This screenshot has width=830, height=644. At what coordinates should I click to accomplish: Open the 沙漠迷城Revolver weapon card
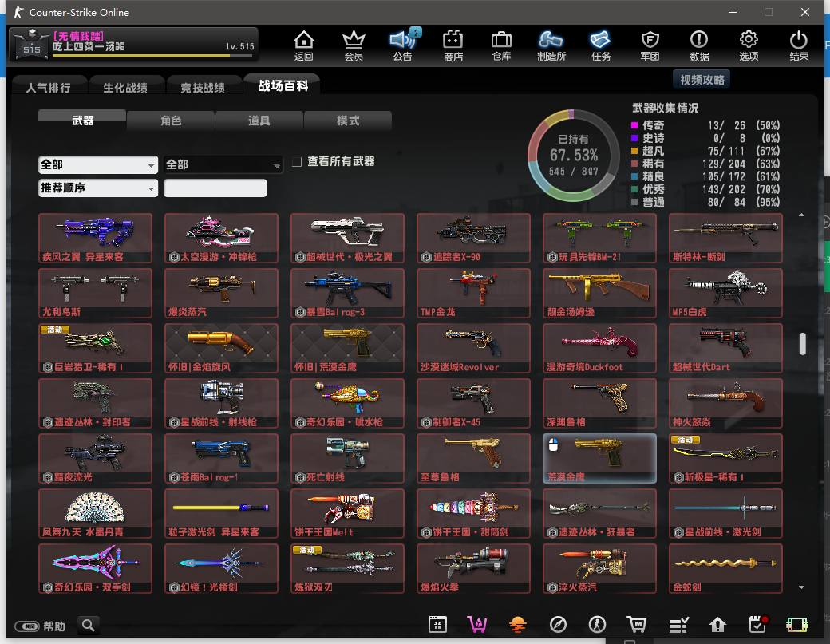tap(473, 348)
